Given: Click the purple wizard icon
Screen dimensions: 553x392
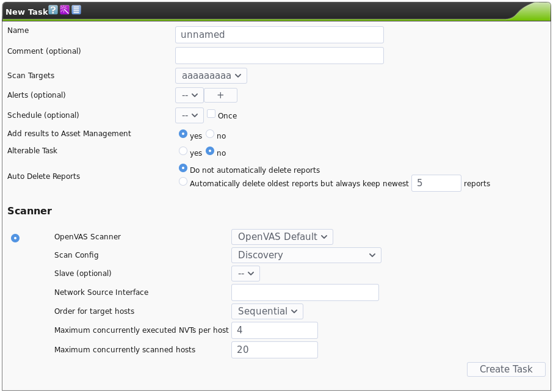Looking at the screenshot, I should point(65,10).
